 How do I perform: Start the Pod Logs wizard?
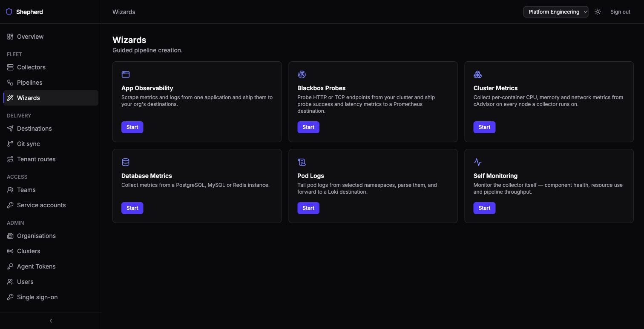click(x=308, y=208)
